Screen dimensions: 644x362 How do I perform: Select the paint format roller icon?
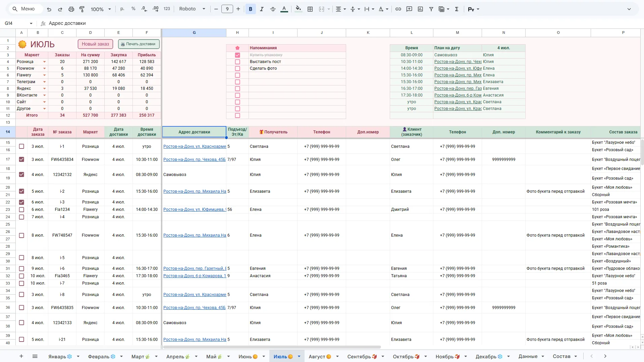(82, 9)
